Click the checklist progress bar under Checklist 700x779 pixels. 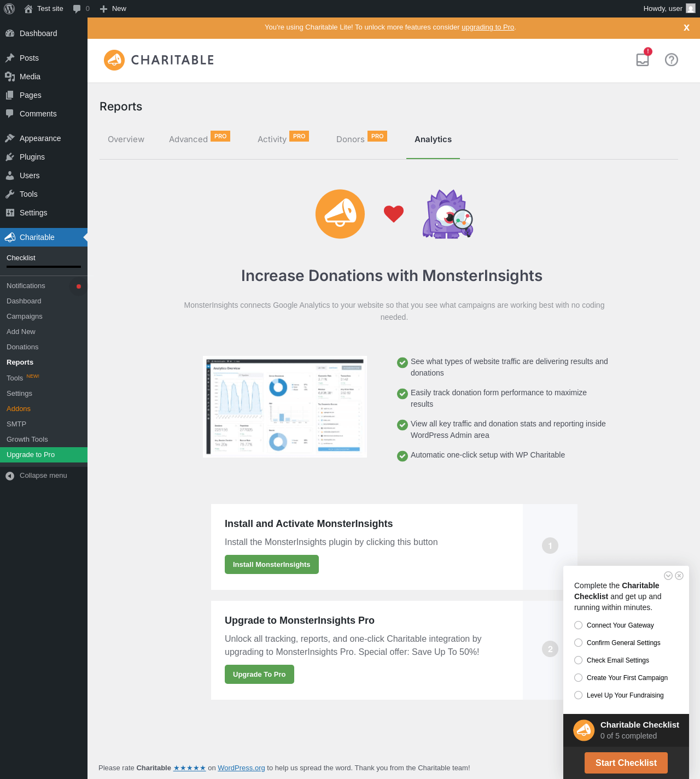click(44, 267)
